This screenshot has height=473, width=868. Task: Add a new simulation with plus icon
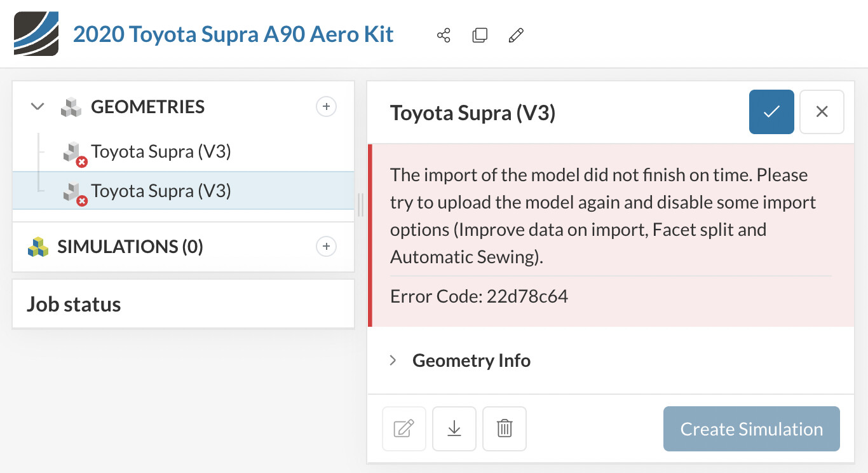tap(326, 246)
